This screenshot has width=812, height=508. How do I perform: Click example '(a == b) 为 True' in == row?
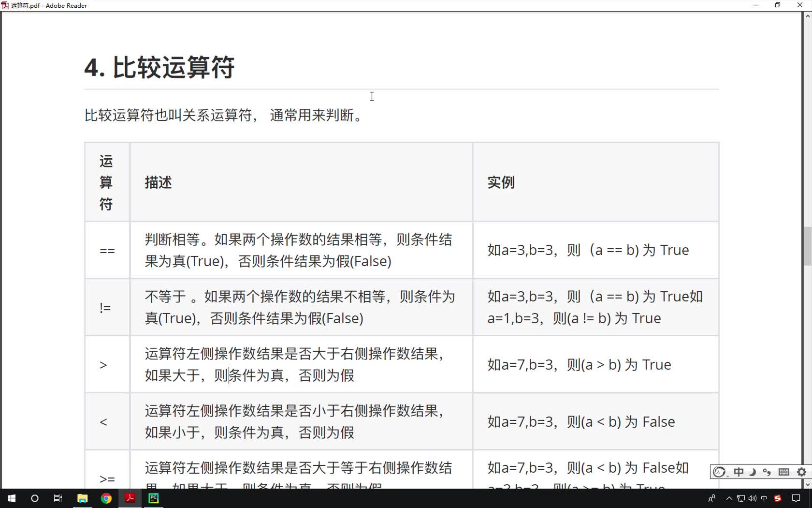click(639, 250)
